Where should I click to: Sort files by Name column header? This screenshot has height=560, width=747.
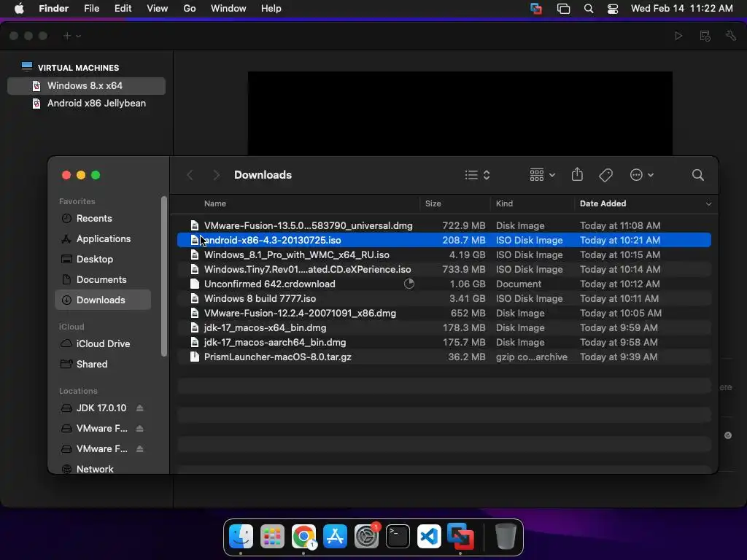(215, 203)
